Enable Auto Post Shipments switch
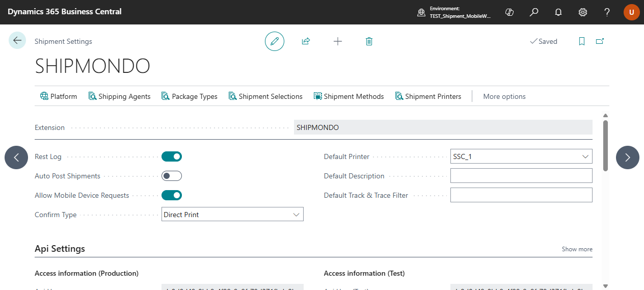644x290 pixels. pyautogui.click(x=172, y=176)
